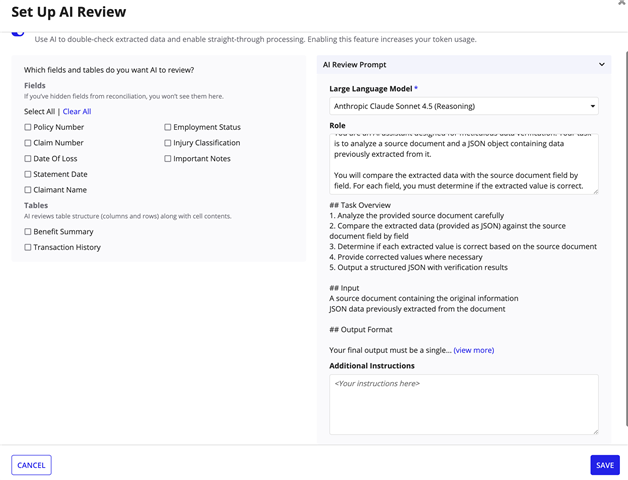Click the Select All link

39,112
